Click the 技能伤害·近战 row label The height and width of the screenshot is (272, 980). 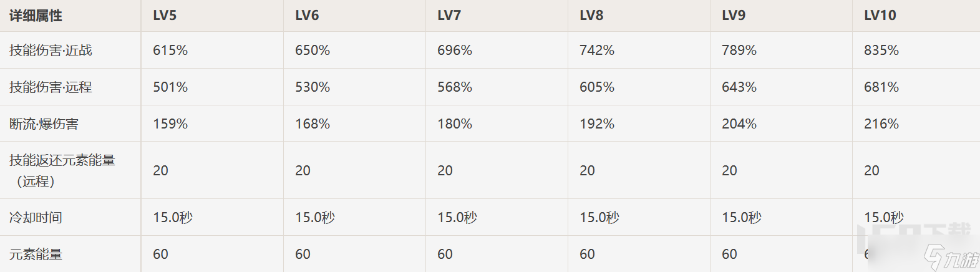click(51, 51)
